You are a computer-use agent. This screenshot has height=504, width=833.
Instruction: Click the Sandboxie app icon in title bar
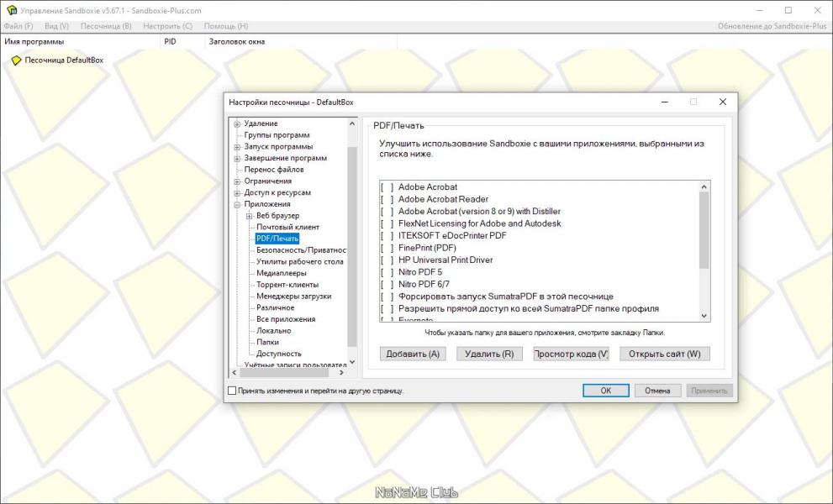pyautogui.click(x=11, y=10)
